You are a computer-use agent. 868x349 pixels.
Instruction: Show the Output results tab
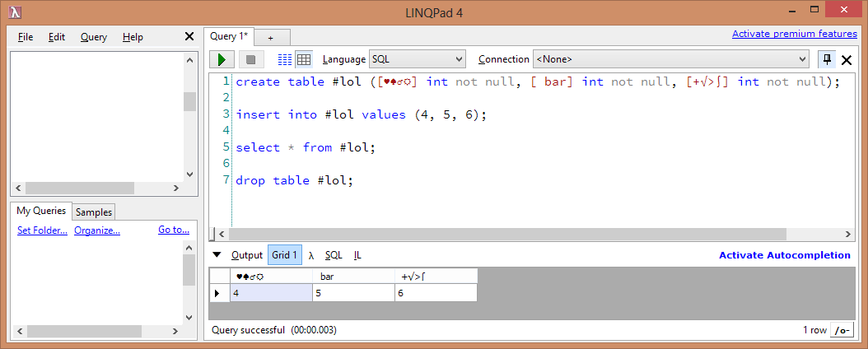click(246, 255)
